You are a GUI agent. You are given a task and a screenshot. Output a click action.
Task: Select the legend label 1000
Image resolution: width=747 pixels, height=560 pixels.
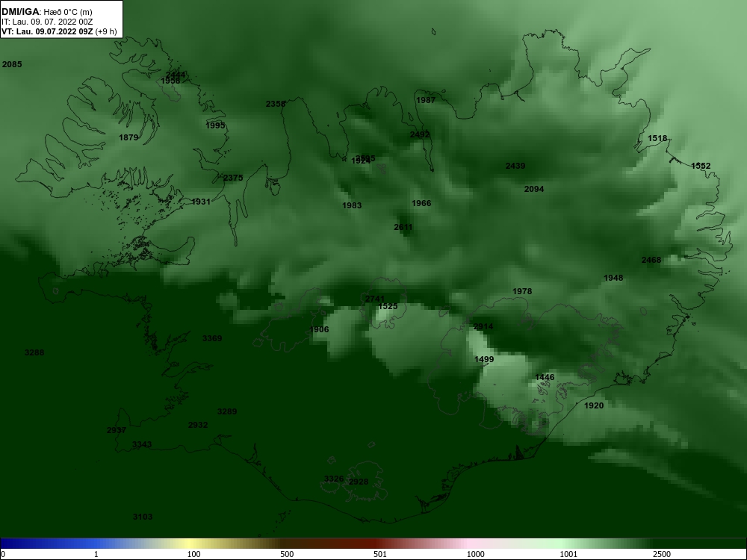(475, 554)
